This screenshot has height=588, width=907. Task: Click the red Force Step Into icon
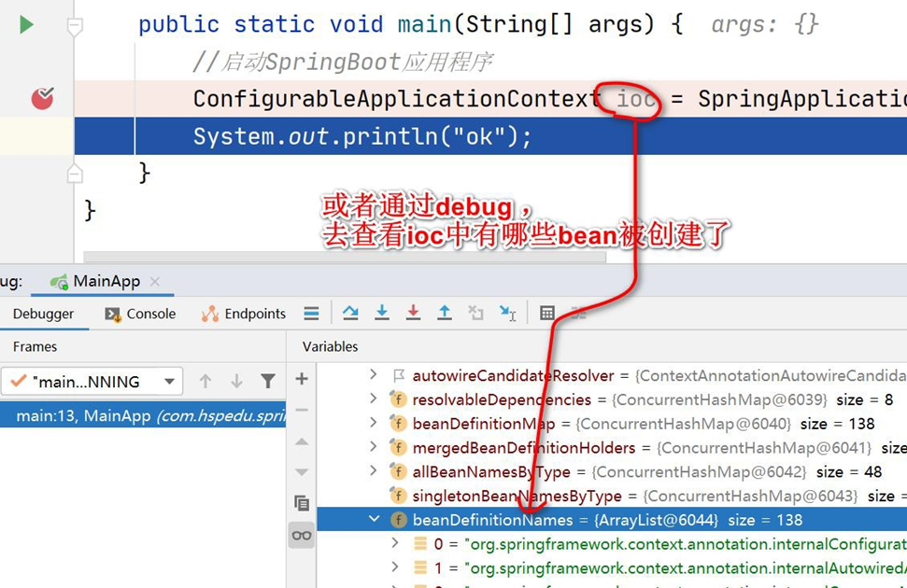pyautogui.click(x=413, y=314)
